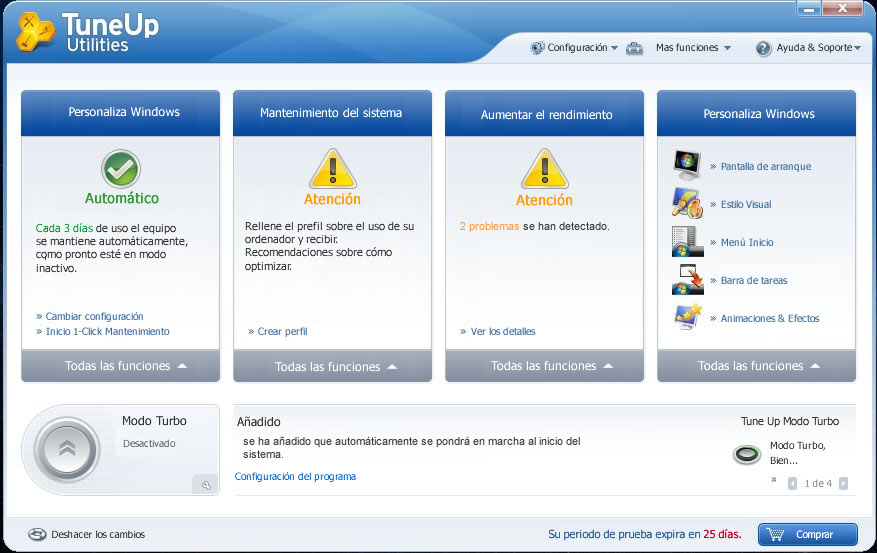Click the green ring Tune Up Modo Turbo icon
The width and height of the screenshot is (877, 553).
click(747, 454)
